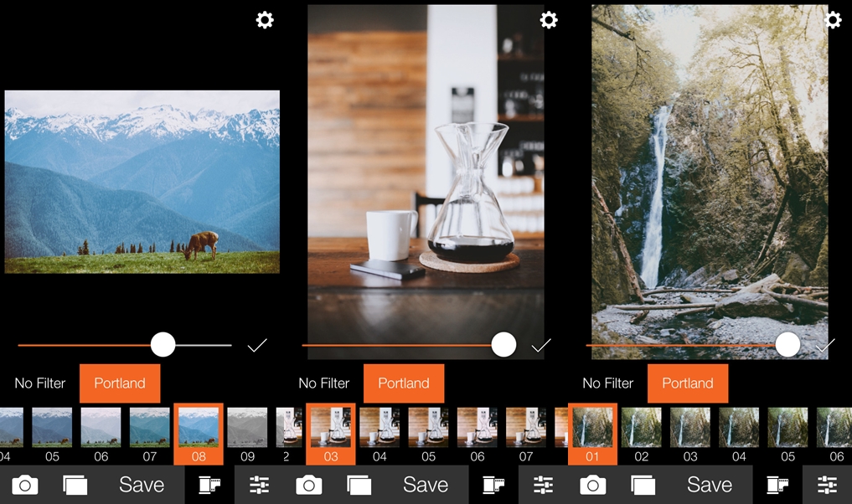
Task: Pick selected mountain filter thumbnail 08
Action: [199, 435]
